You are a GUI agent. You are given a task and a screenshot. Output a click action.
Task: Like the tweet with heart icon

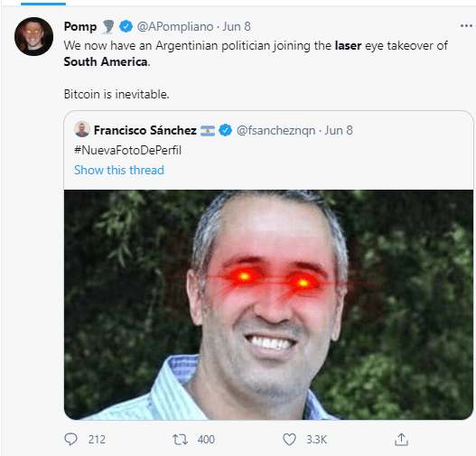pyautogui.click(x=289, y=440)
